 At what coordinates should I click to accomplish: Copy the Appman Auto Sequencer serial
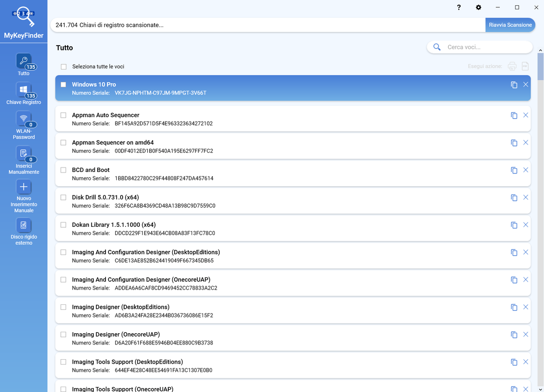514,116
